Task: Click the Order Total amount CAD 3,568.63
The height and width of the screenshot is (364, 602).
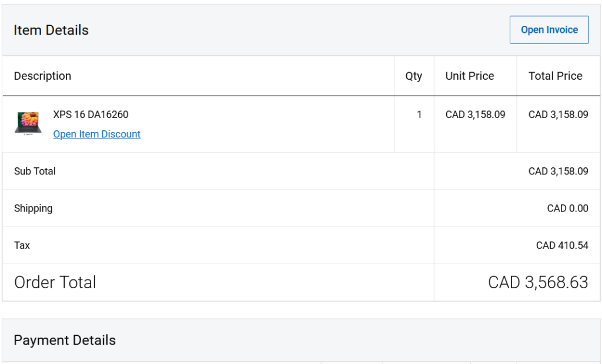Action: point(537,282)
